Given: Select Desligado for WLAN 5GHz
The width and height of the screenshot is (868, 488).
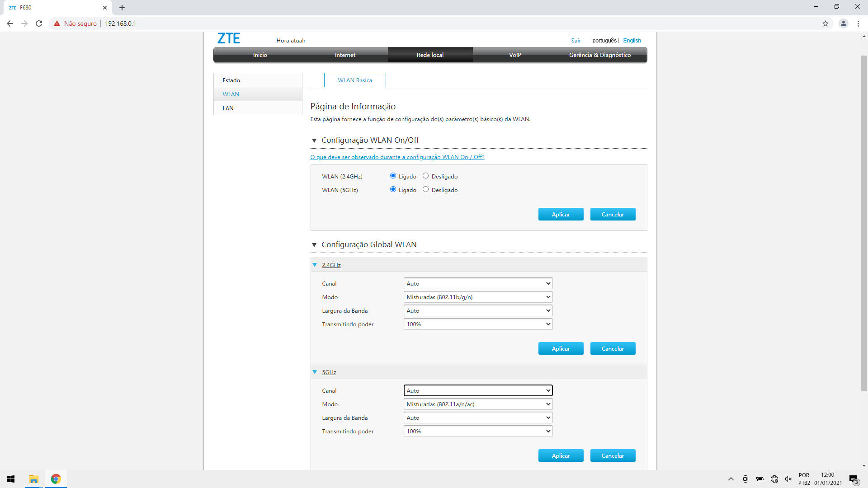Looking at the screenshot, I should coord(425,189).
